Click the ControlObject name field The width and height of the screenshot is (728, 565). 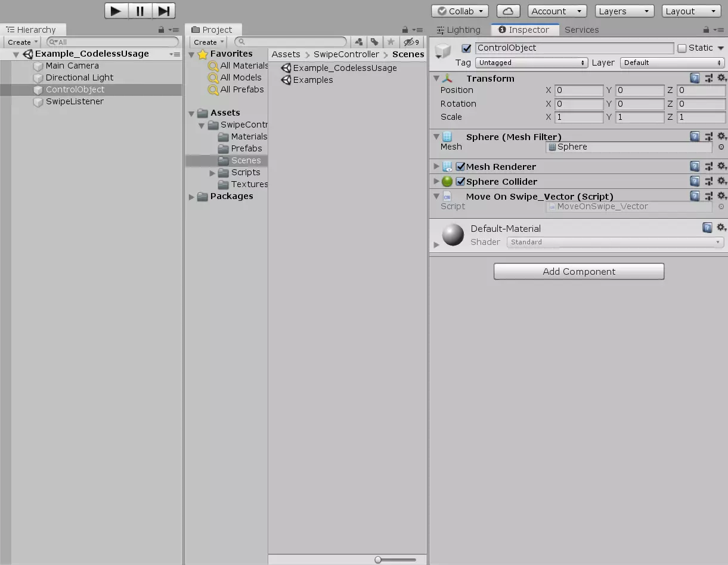pos(574,48)
